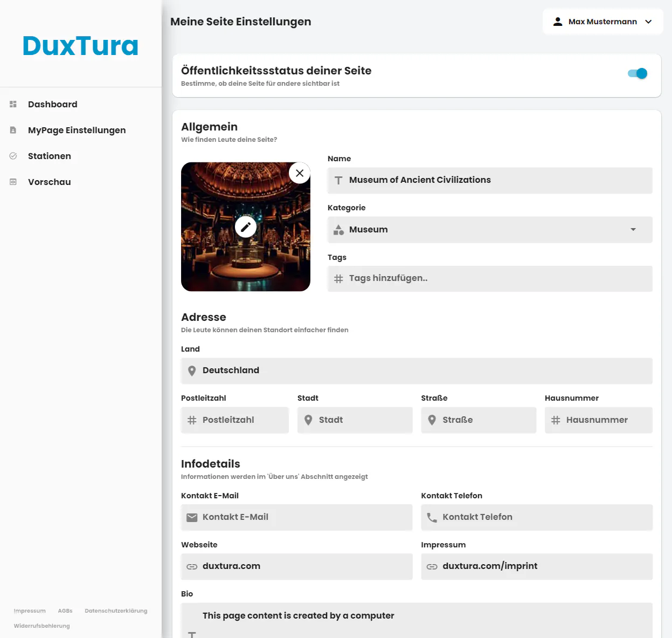Viewport: 672px width, 638px height.
Task: Navigate to Vorschau in the sidebar
Action: 49,182
